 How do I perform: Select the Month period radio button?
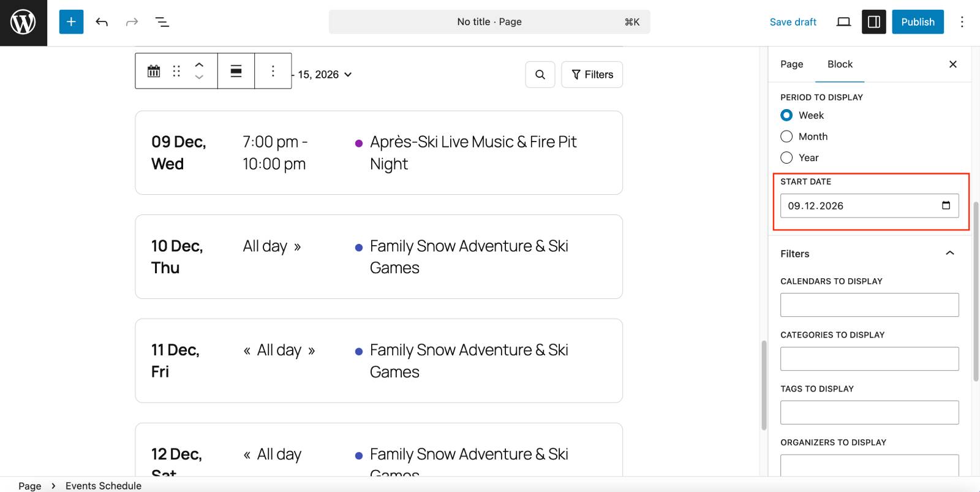(786, 137)
